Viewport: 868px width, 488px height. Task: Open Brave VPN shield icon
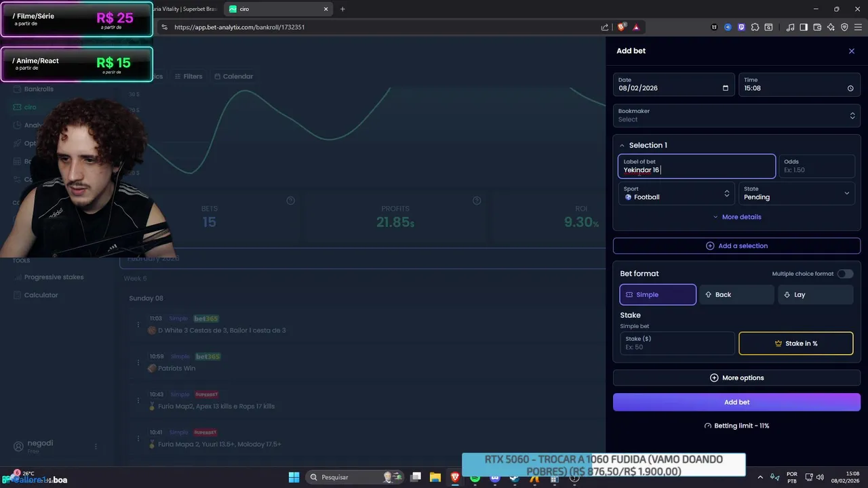(x=844, y=27)
